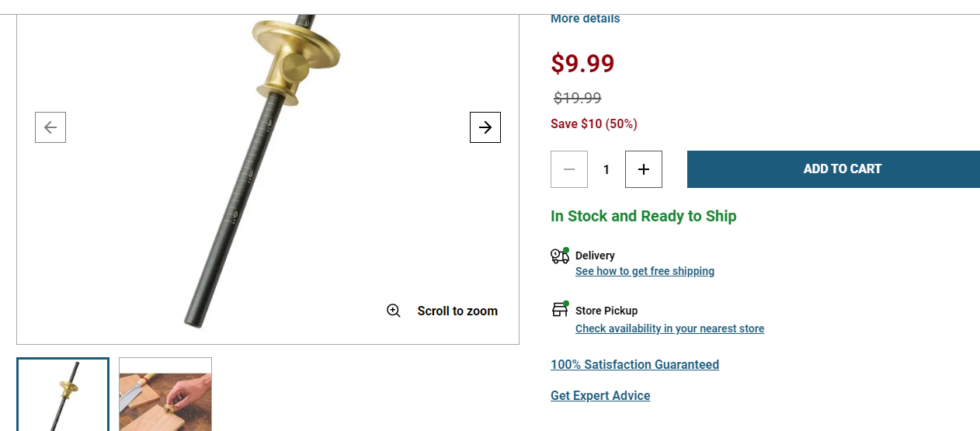The image size is (980, 431).
Task: Open the More details link
Action: click(585, 19)
